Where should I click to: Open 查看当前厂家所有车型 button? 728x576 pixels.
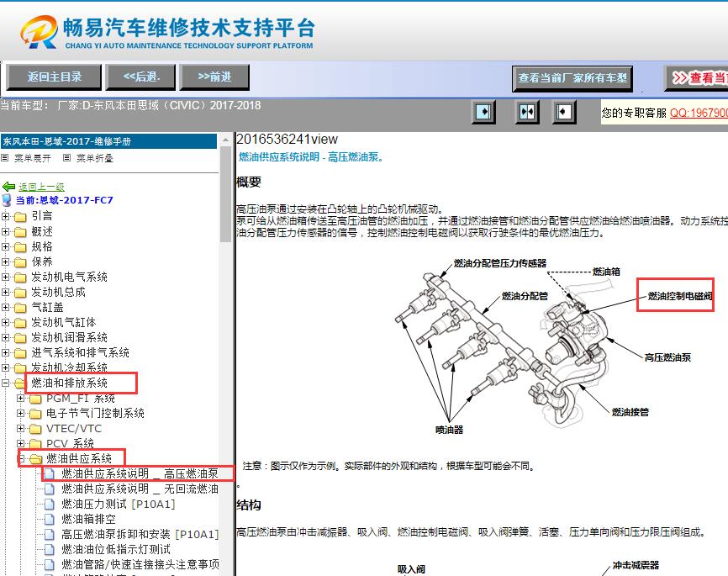[x=572, y=78]
